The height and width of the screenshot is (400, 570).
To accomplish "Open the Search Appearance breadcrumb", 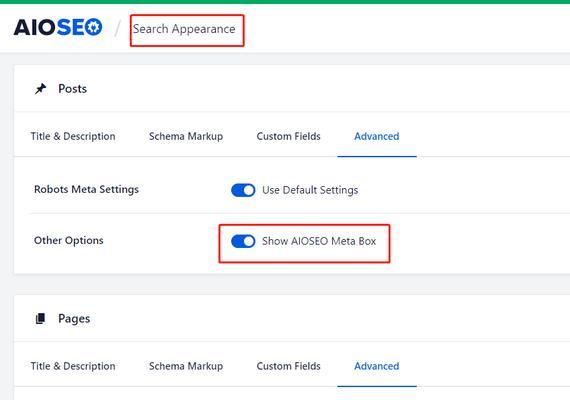I will point(184,29).
